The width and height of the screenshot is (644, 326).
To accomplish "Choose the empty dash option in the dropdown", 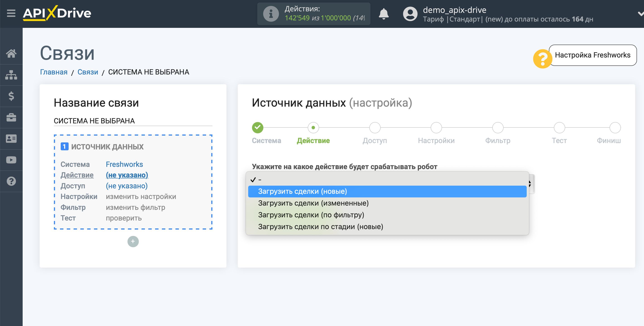I will pyautogui.click(x=387, y=180).
